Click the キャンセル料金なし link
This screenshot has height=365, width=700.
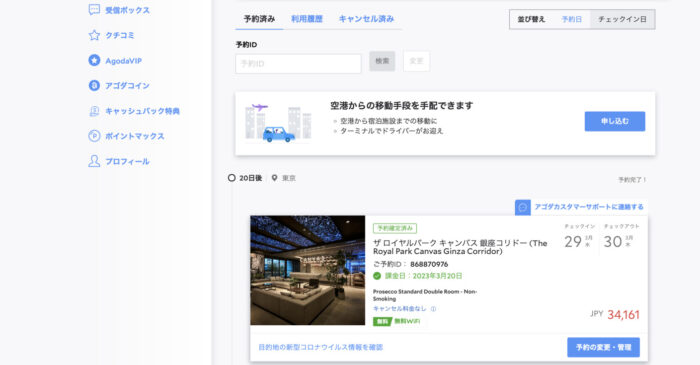(x=400, y=309)
